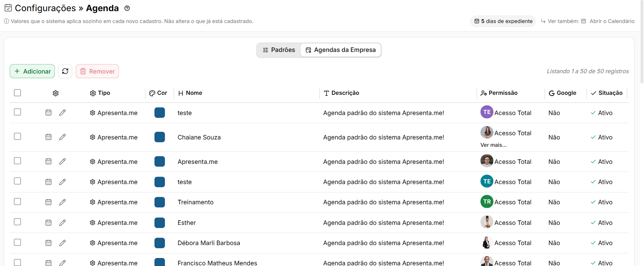
Task: Select the checkbox for Esther row
Action: pyautogui.click(x=17, y=222)
